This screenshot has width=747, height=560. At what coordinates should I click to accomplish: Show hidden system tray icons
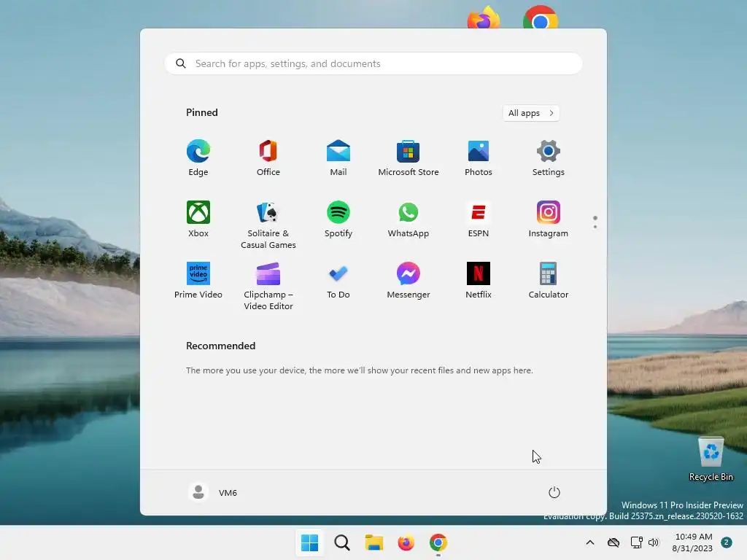(589, 542)
